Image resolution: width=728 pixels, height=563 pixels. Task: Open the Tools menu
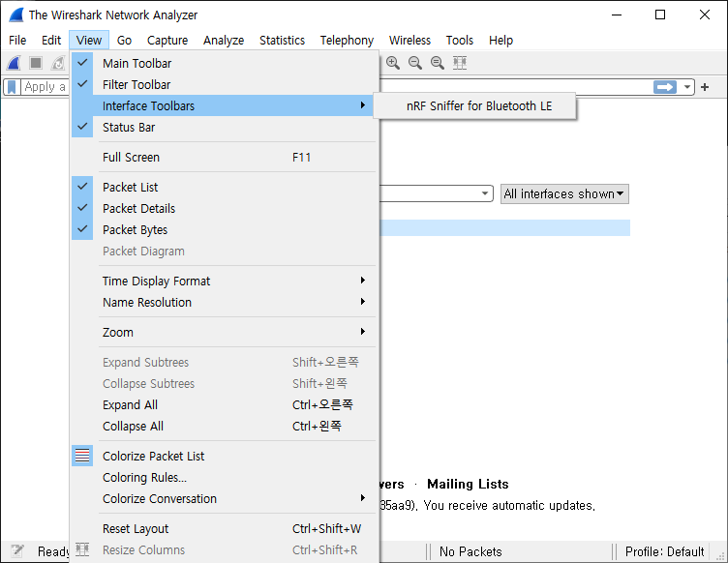pyautogui.click(x=460, y=41)
